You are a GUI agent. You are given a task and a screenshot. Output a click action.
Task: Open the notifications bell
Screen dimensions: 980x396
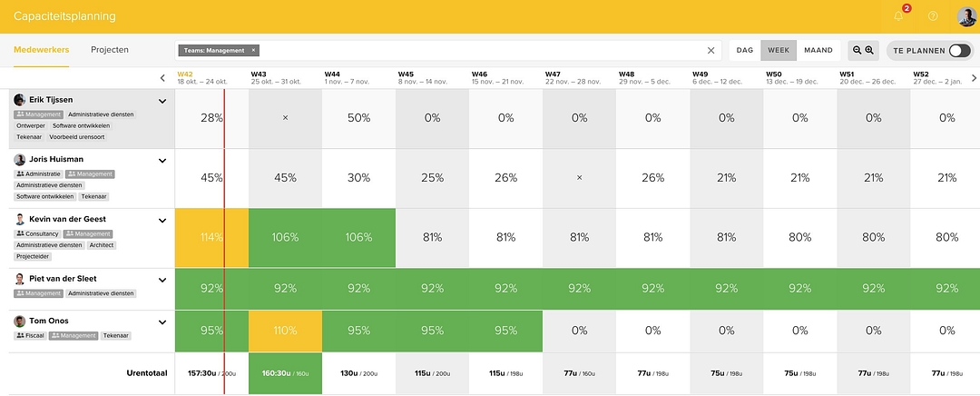click(x=898, y=16)
